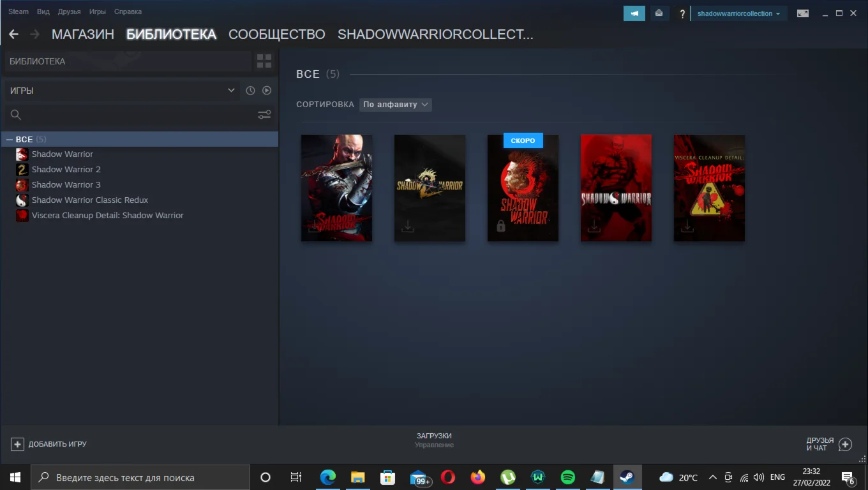The width and height of the screenshot is (868, 490).
Task: Open Friends and Chat plus icon
Action: tap(846, 444)
